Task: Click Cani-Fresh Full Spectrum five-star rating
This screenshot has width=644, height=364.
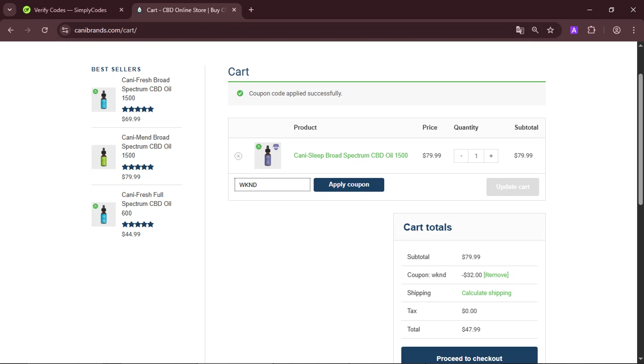Action: click(138, 224)
